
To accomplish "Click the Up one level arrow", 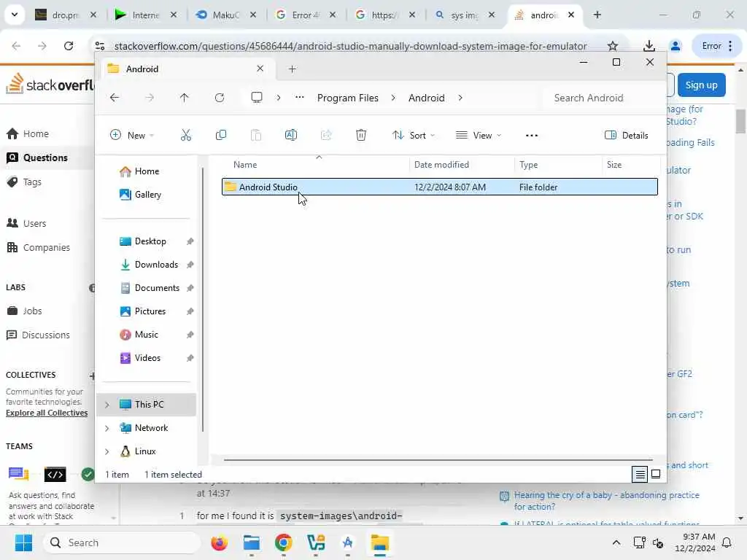I will 185,98.
